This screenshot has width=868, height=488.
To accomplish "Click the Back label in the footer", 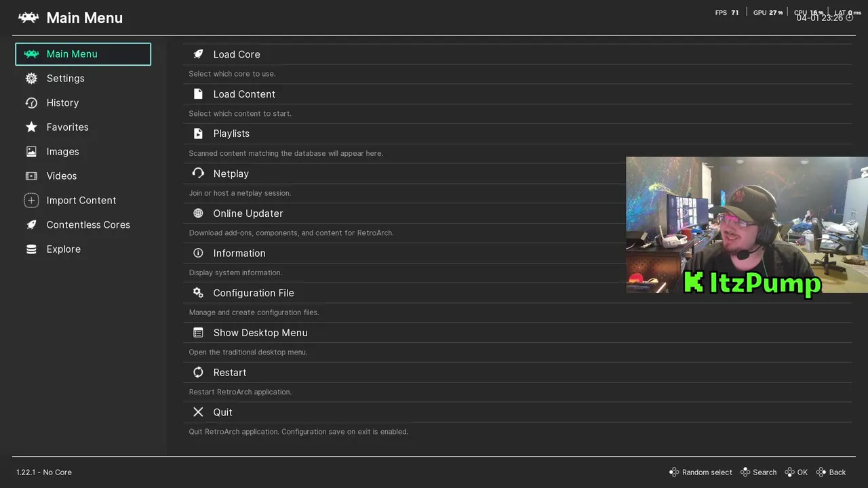I will 837,472.
